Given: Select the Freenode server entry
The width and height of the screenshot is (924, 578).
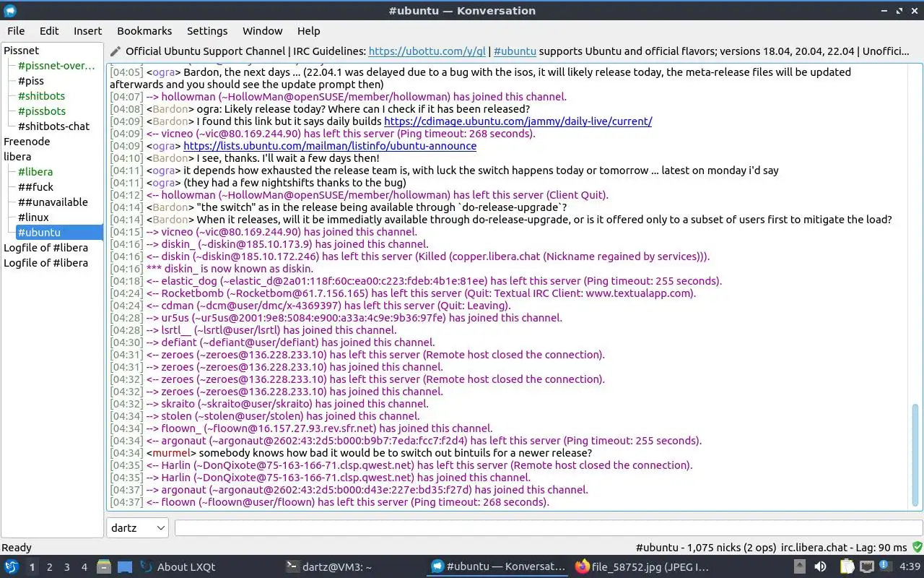Looking at the screenshot, I should 27,142.
